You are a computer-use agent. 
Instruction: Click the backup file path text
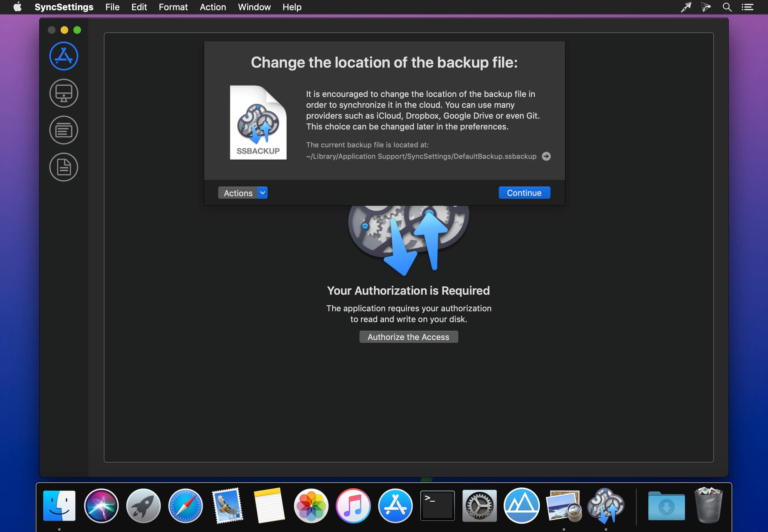click(x=421, y=156)
